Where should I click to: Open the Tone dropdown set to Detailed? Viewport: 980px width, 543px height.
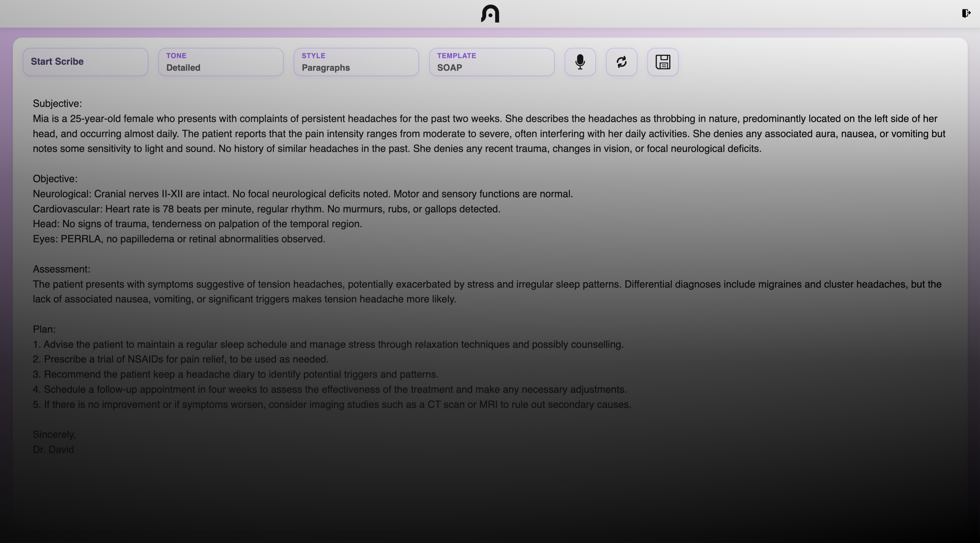pos(221,62)
